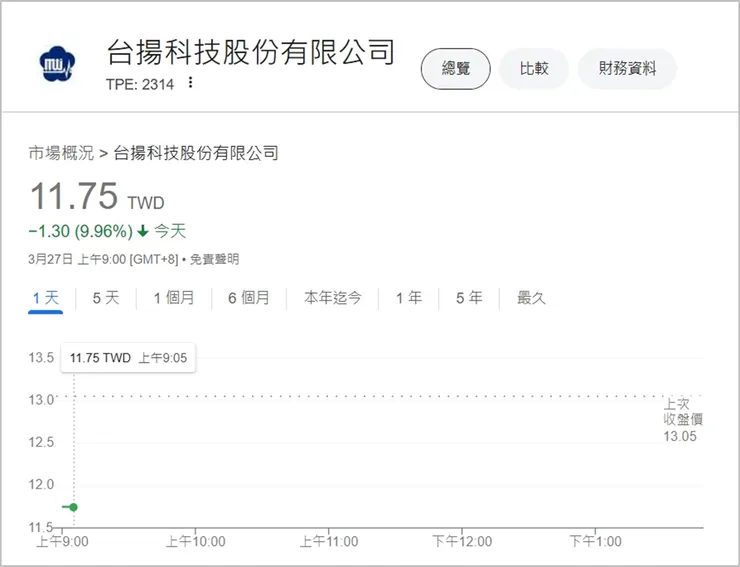740x567 pixels.
Task: Select the 總覽 overview button
Action: point(455,68)
